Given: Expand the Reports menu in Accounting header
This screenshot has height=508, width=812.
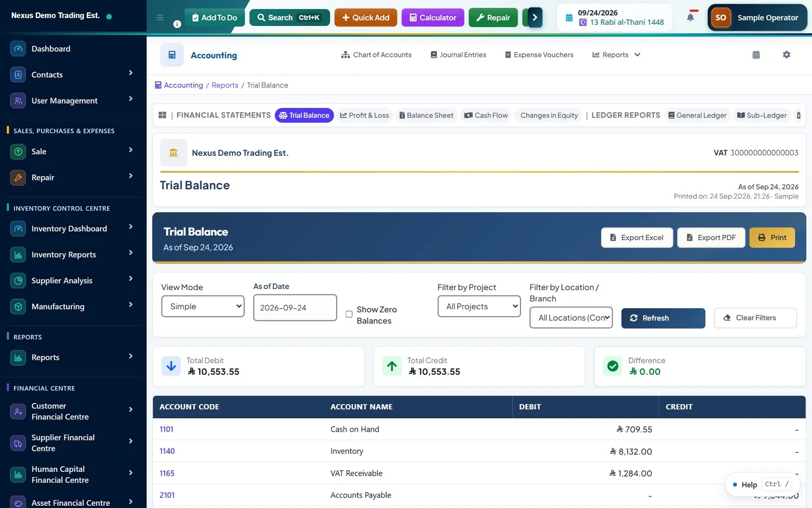Looking at the screenshot, I should 616,55.
